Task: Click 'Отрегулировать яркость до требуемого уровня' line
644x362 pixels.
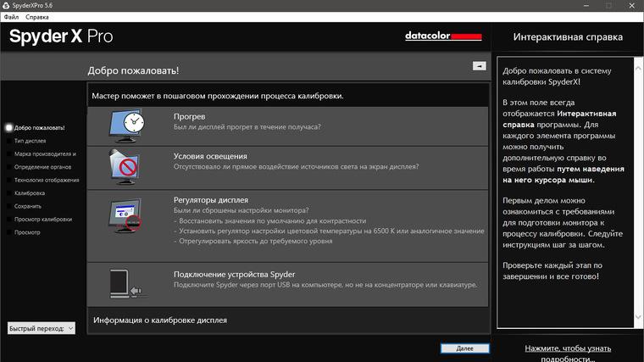Action: point(255,242)
